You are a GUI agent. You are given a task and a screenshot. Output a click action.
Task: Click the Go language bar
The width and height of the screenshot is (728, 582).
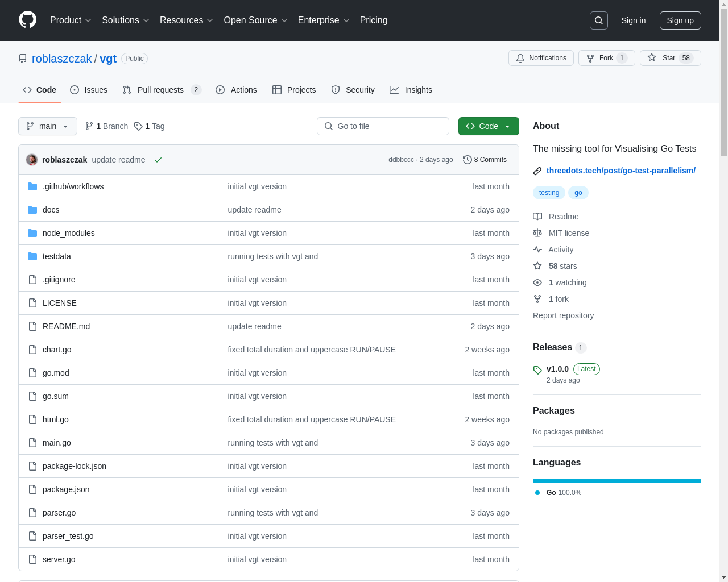[x=617, y=481]
